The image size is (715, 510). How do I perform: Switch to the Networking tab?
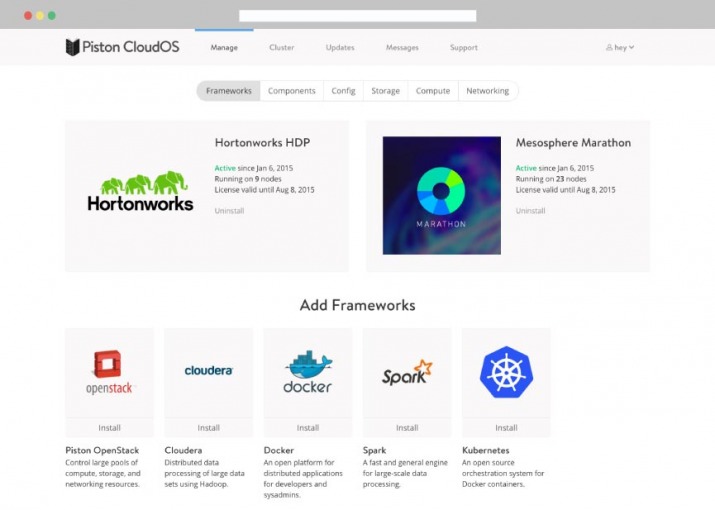[x=487, y=91]
